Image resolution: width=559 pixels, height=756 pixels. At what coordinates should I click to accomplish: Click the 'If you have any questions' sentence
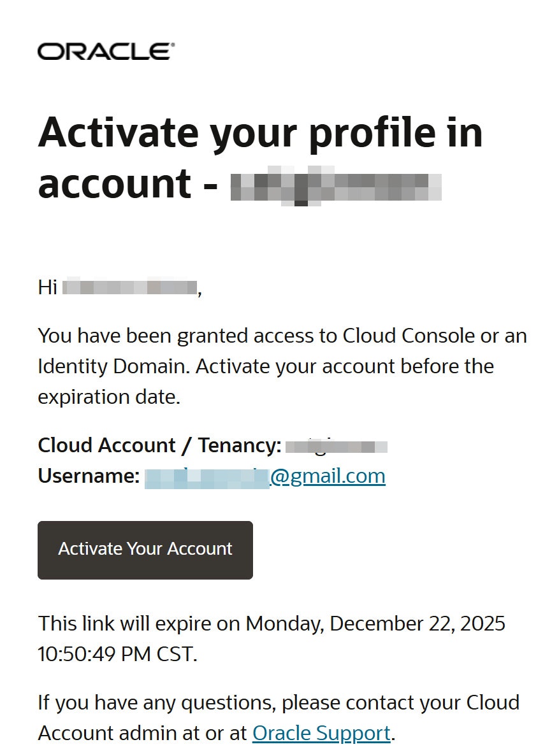pos(279,703)
